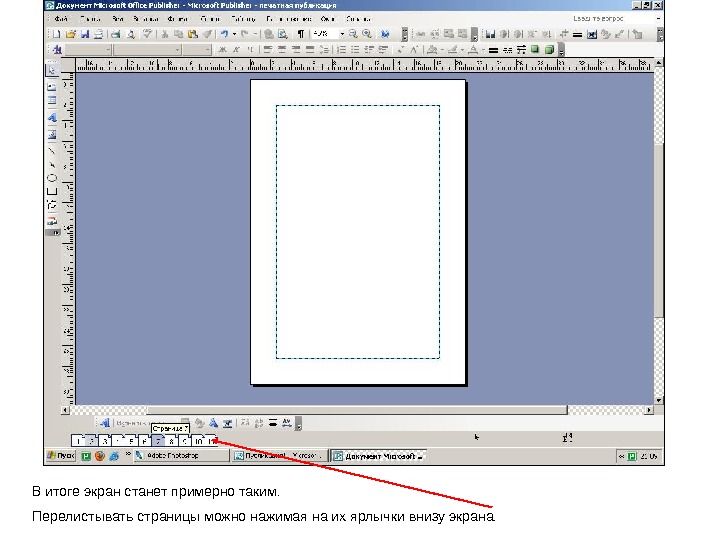Apply 3-D style green cube icon
Image resolution: width=720 pixels, height=540 pixels.
point(549,50)
